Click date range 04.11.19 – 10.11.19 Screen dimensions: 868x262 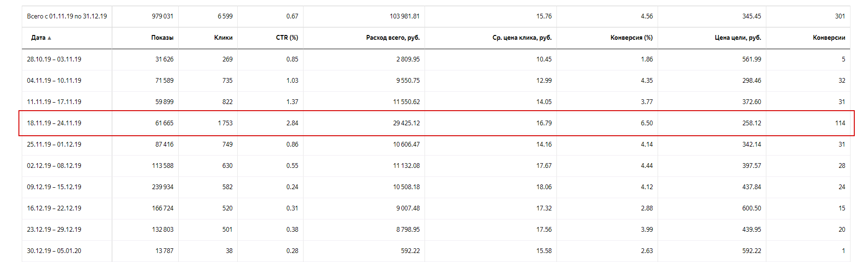[54, 81]
